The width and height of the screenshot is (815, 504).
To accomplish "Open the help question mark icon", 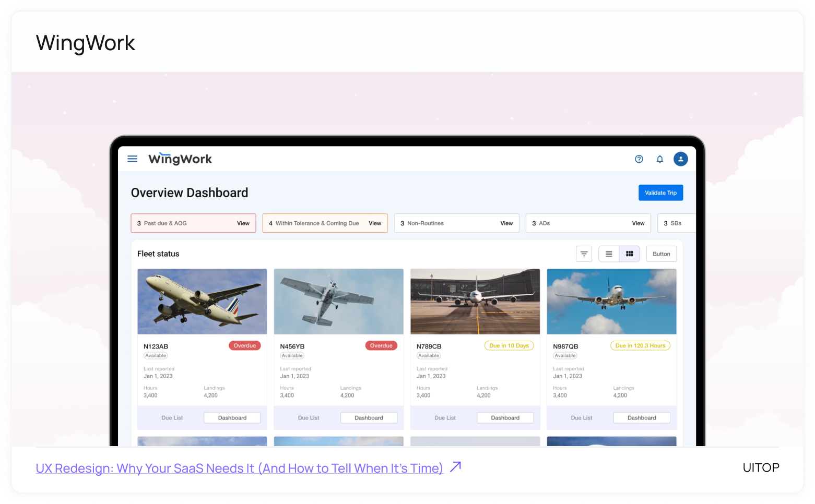I will (x=639, y=159).
